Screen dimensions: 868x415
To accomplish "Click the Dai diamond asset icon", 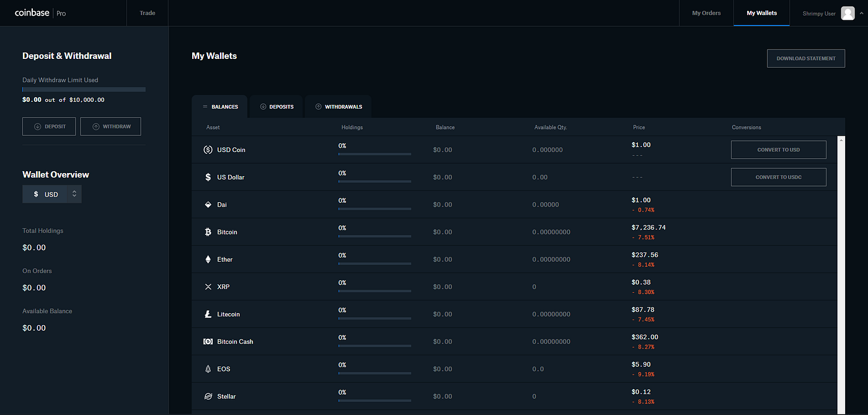I will tap(208, 204).
